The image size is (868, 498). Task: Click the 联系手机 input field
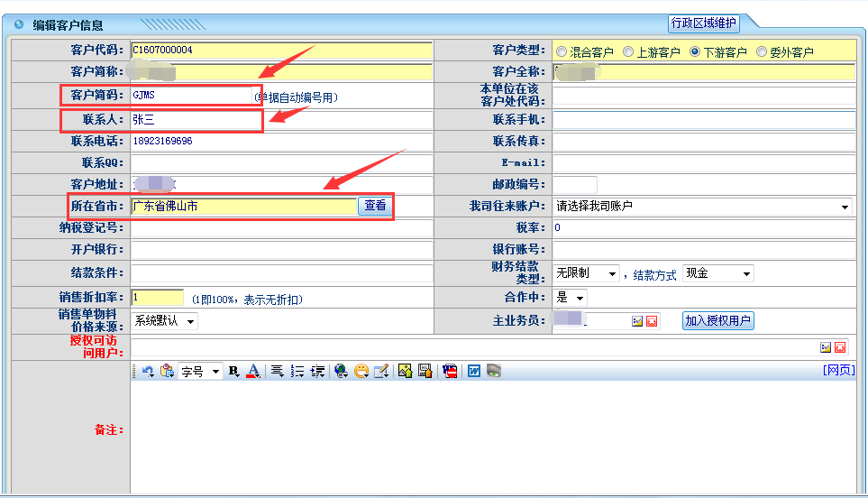(x=703, y=120)
